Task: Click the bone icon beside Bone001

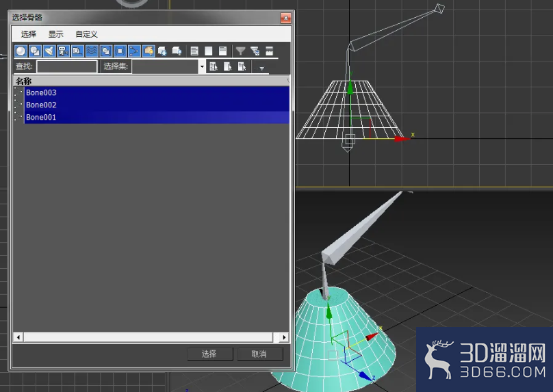Action: point(18,117)
